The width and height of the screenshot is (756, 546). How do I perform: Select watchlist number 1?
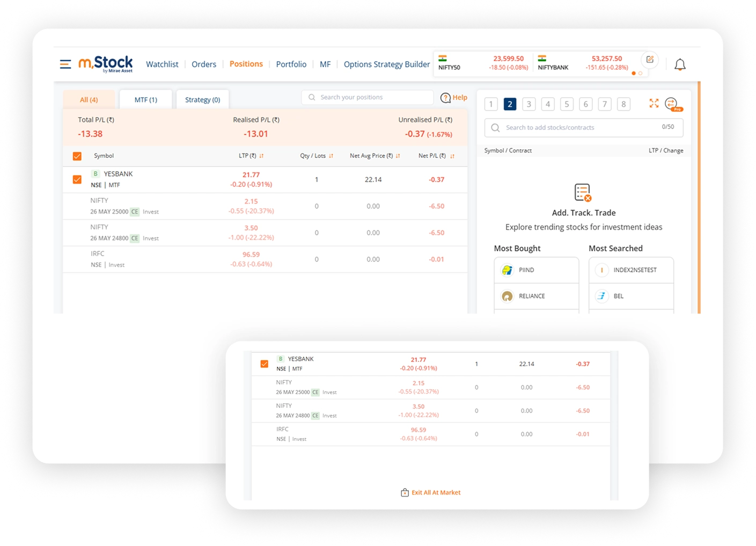tap(491, 104)
